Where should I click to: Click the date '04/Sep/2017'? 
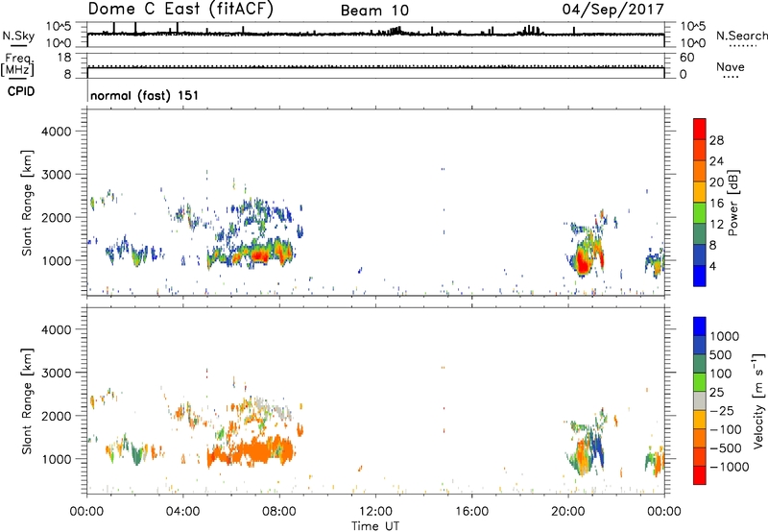612,9
